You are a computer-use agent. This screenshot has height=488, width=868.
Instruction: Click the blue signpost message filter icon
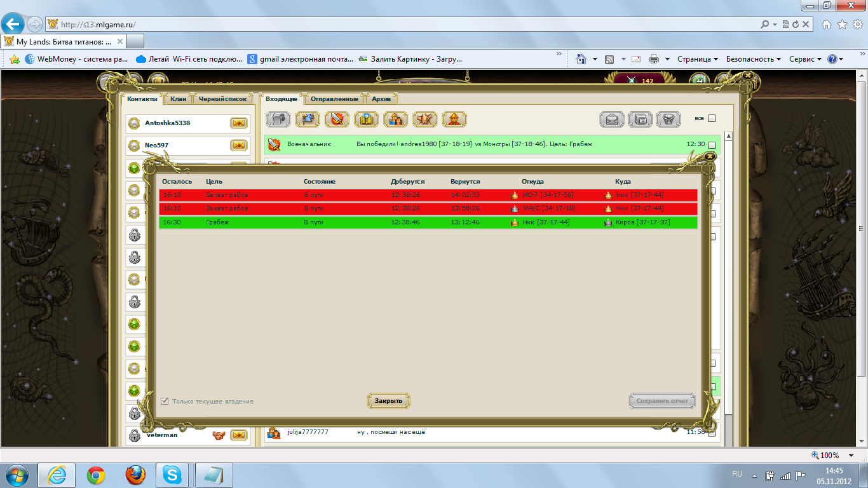click(308, 119)
